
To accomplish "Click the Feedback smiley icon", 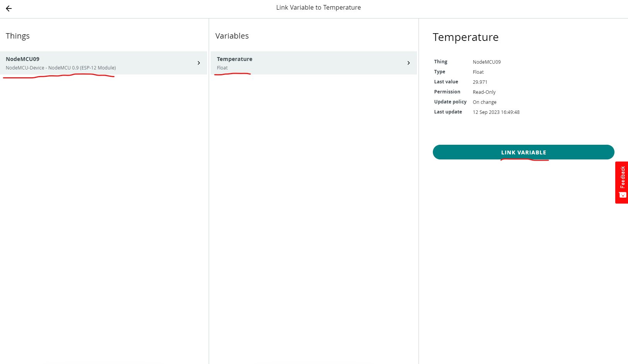I will pos(623,195).
